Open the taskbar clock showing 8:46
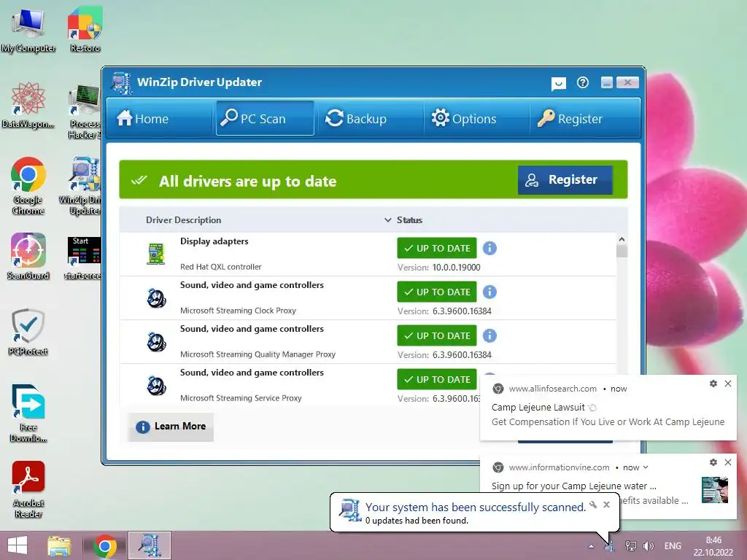747x560 pixels. pos(713,546)
